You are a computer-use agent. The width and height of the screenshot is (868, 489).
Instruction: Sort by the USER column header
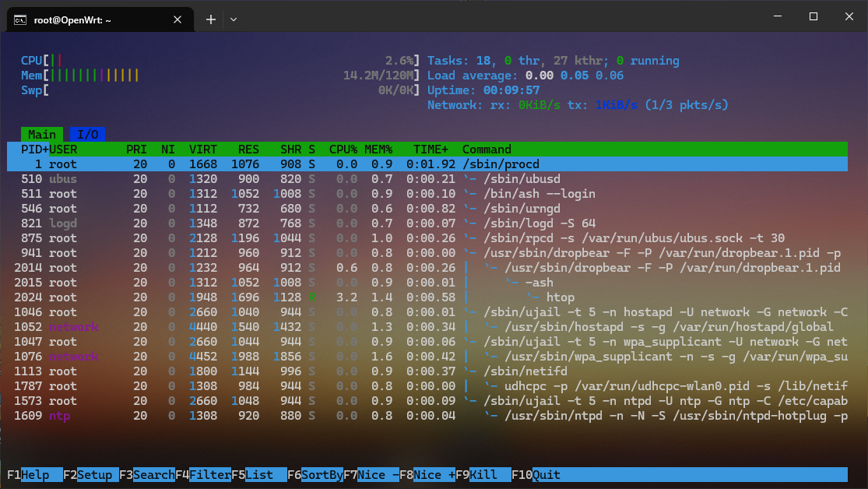(63, 150)
